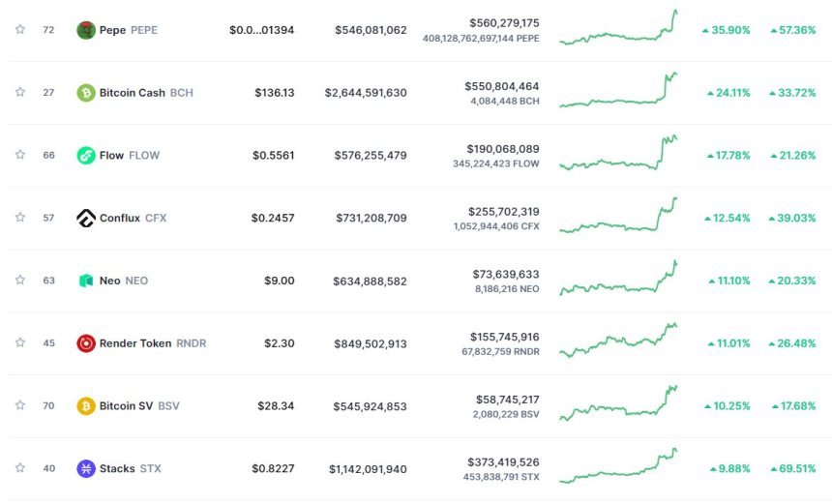This screenshot has height=504, width=832.
Task: Open the Bitcoin Cash coin page link
Action: coord(132,93)
